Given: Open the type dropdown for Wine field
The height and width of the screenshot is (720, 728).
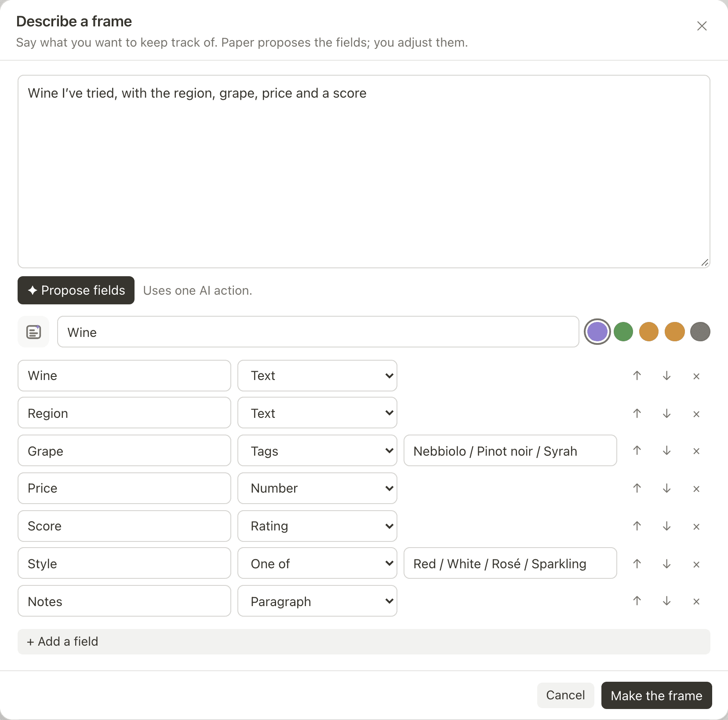Looking at the screenshot, I should [317, 376].
